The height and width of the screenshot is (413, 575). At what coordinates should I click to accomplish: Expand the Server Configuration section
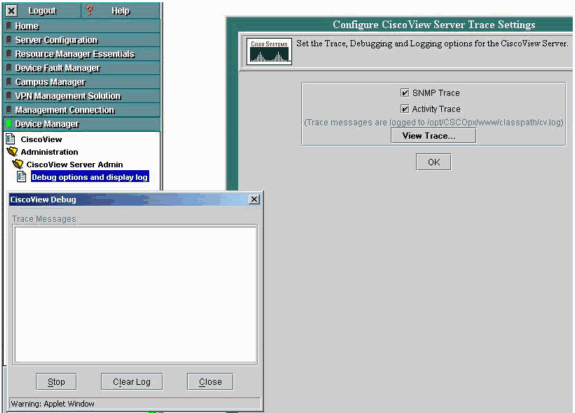click(x=82, y=40)
